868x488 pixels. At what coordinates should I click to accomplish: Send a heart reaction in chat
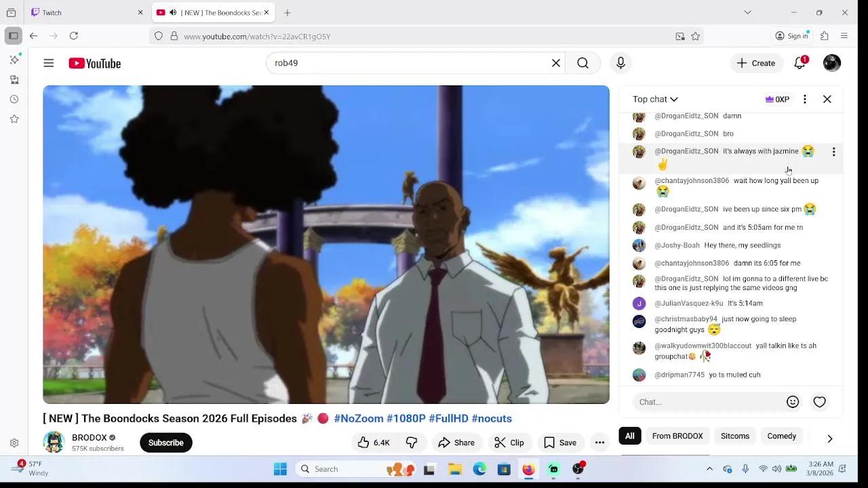tap(820, 402)
